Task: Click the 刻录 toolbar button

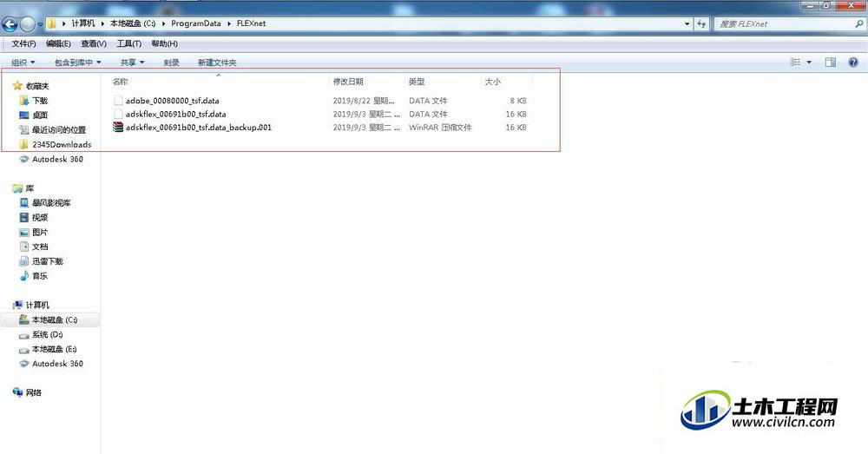Action: pyautogui.click(x=172, y=63)
